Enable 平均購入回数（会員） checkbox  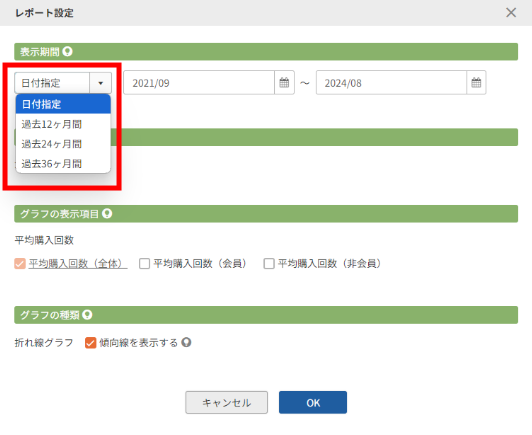point(145,263)
